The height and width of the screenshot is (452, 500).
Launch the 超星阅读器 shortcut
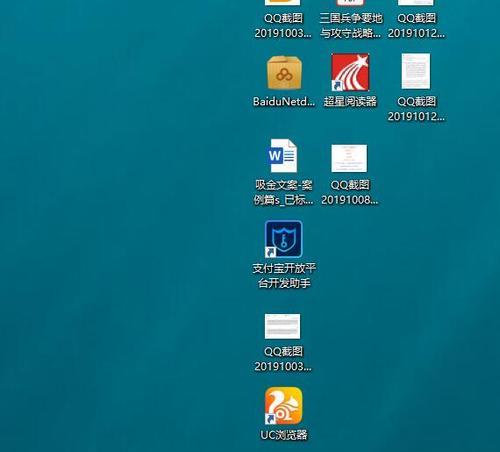point(350,72)
